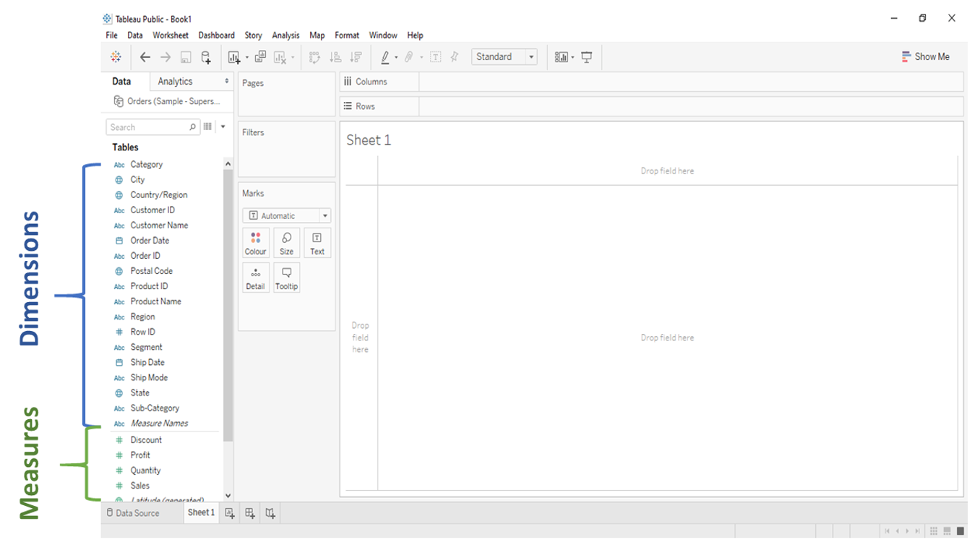The image size is (980, 550).
Task: Open the Worksheet menu
Action: [171, 35]
